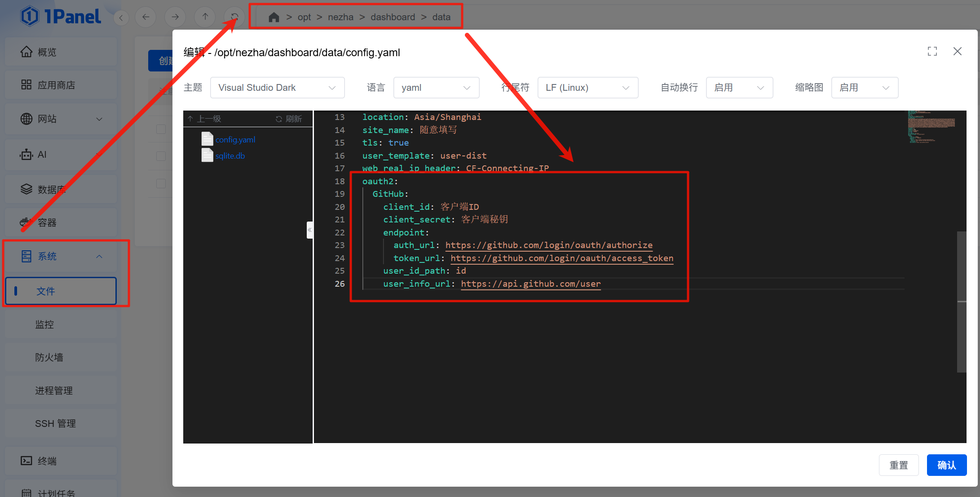Click the home icon in the breadcrumb
980x497 pixels.
pos(274,17)
